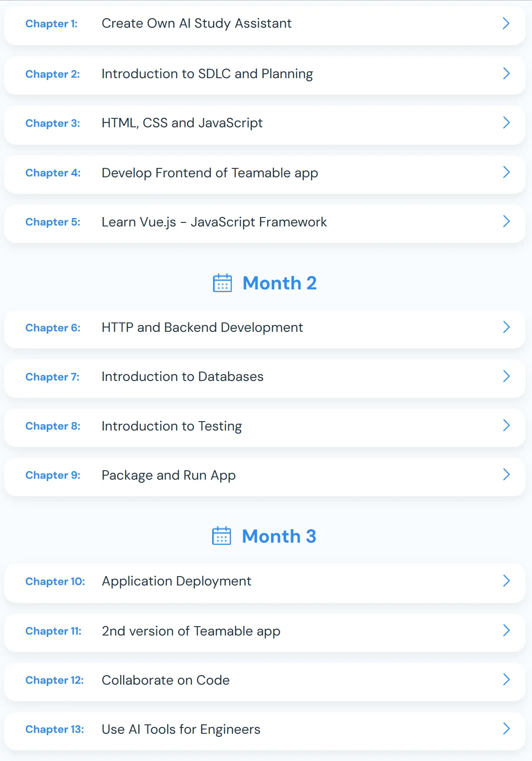Click the 'Chapter 9:' label
Screen dimensions: 532x761
(53, 475)
